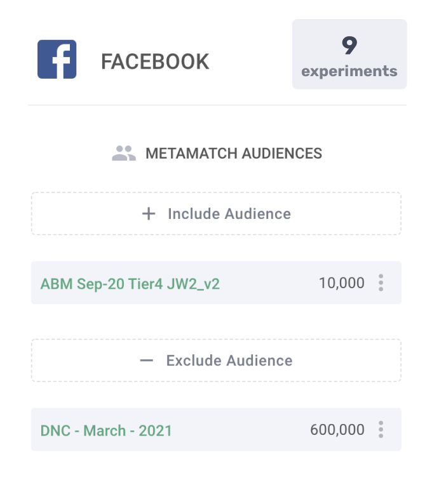Open the ABM Sep-20 Tier4 JW2_v2 audience

[x=130, y=283]
